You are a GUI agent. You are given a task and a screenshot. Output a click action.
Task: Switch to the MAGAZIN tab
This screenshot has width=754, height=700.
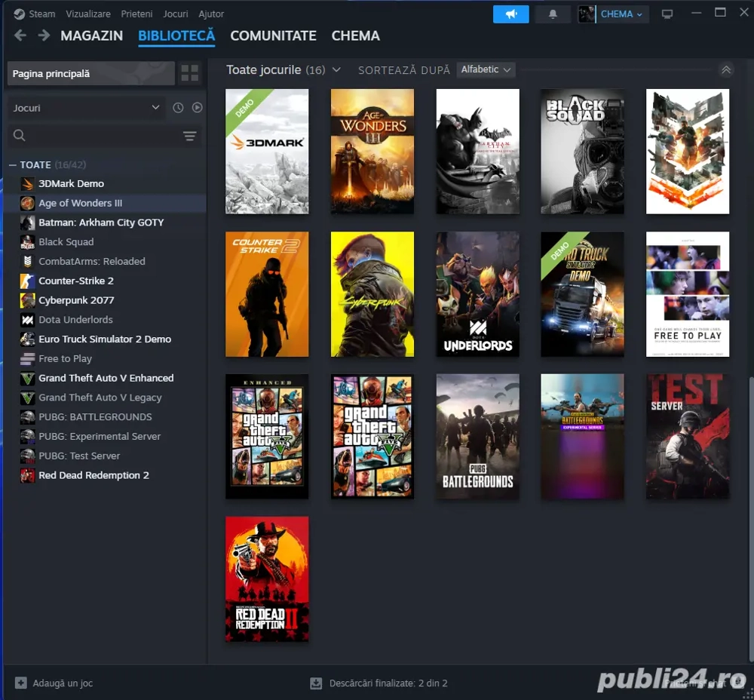pyautogui.click(x=91, y=35)
